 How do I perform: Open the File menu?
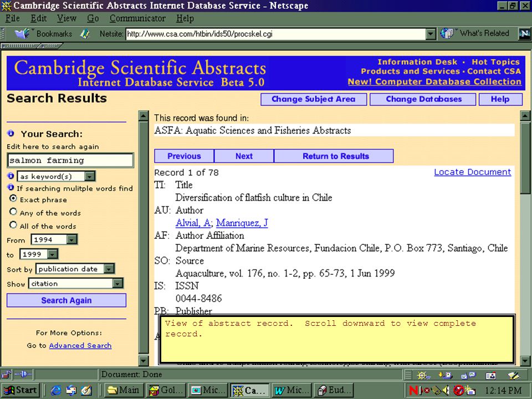[x=13, y=18]
